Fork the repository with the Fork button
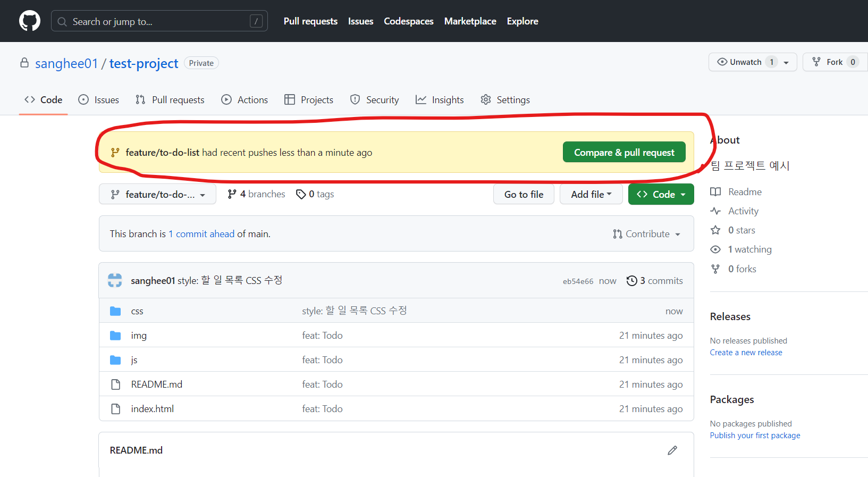 tap(835, 62)
